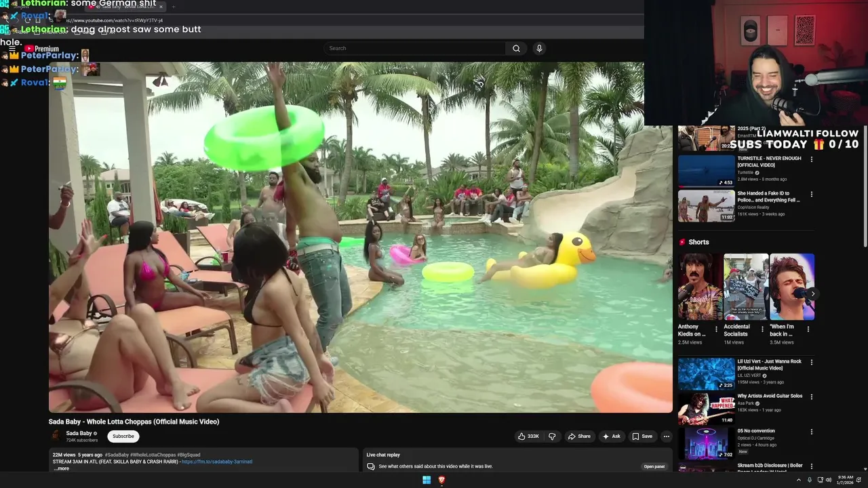The image size is (868, 488).
Task: Open a new browser tab
Action: point(174,6)
